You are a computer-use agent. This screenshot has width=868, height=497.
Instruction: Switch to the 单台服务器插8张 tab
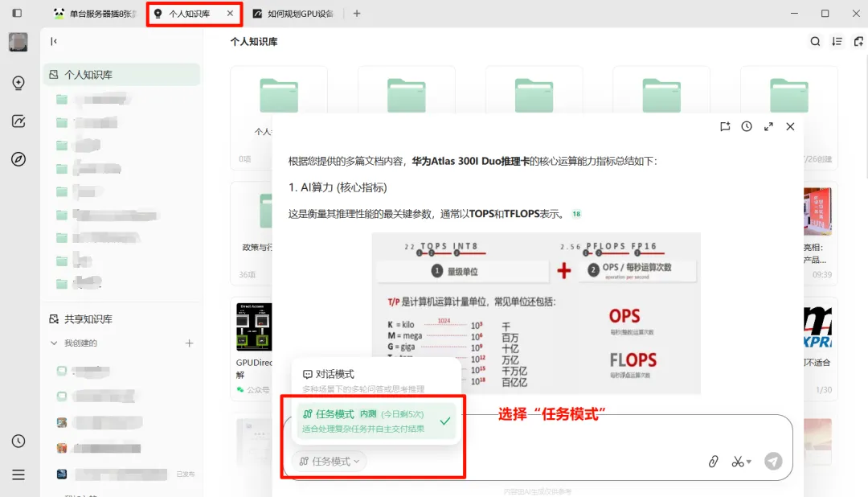96,14
